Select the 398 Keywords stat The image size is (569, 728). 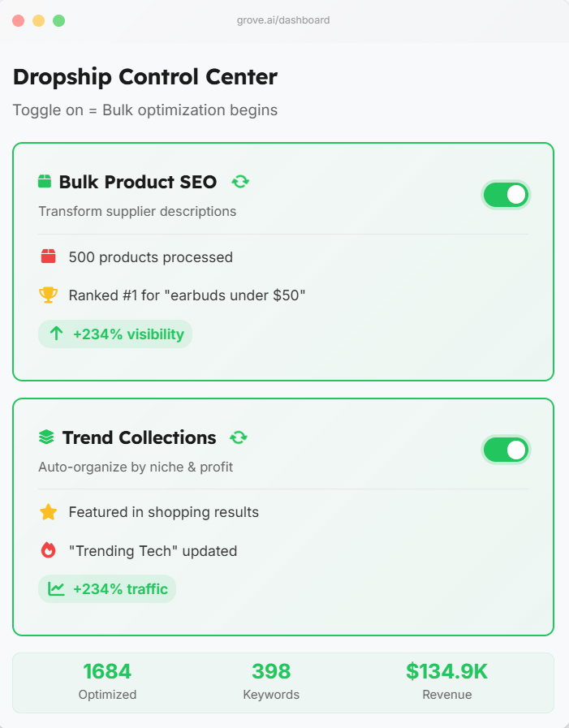(x=271, y=682)
